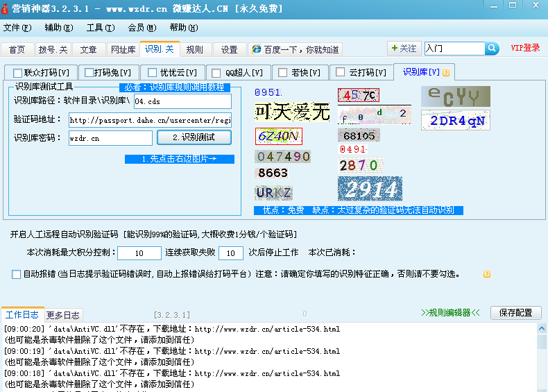Open the 工具(T) menu
Screen dimensions: 548x392
coord(101,28)
